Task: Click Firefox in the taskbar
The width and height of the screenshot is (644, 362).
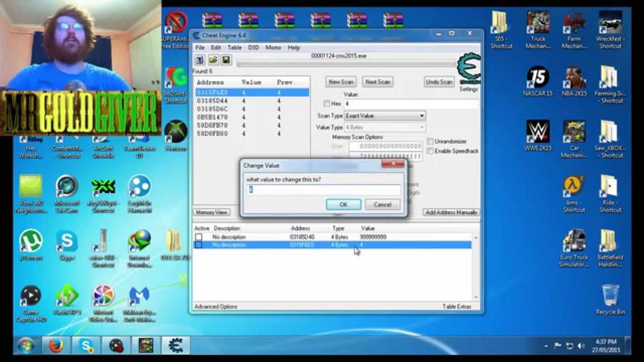Action: coord(56,345)
